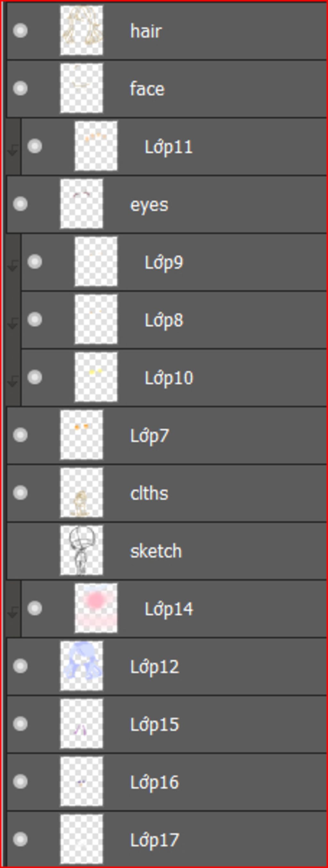Hide the hair layer visibility dot

(x=20, y=31)
